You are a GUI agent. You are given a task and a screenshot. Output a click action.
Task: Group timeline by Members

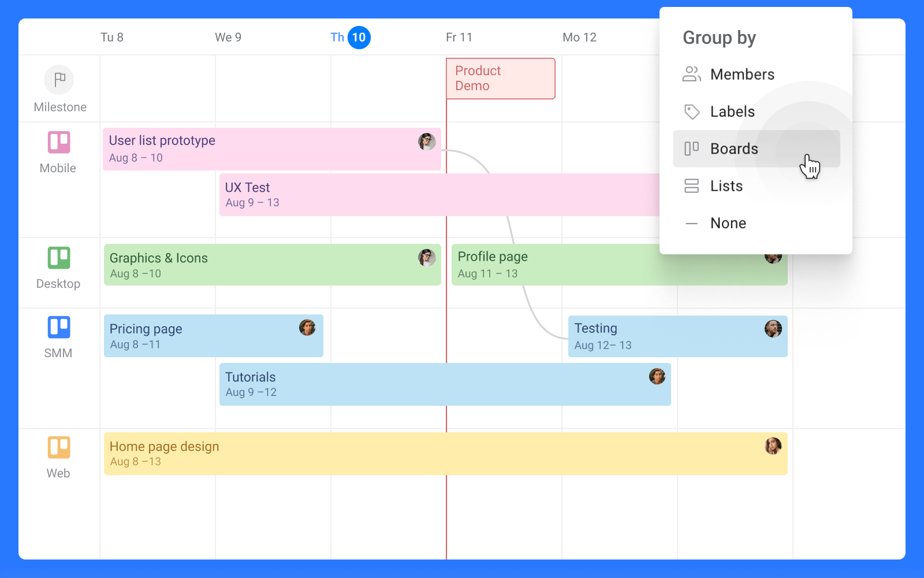743,74
